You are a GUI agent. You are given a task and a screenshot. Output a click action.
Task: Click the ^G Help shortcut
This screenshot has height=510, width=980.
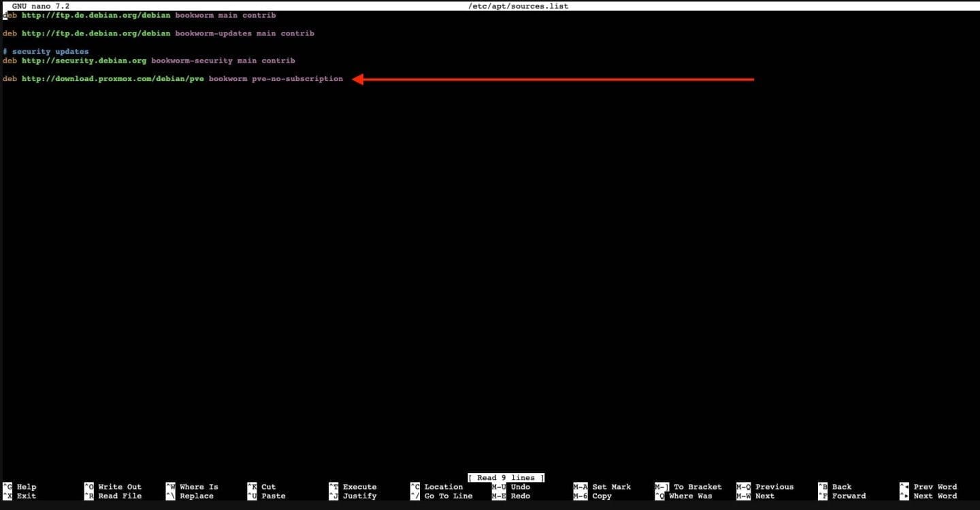point(20,487)
